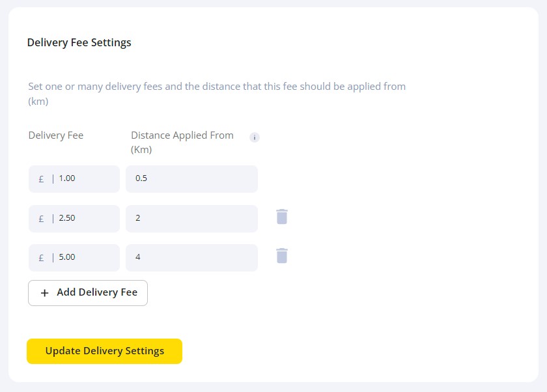Click the delivery fee description text

pos(217,93)
